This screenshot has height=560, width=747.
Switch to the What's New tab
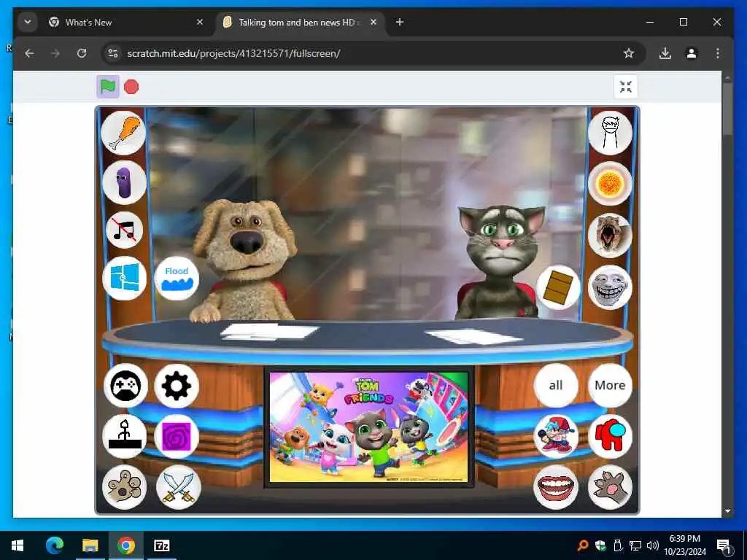click(125, 23)
